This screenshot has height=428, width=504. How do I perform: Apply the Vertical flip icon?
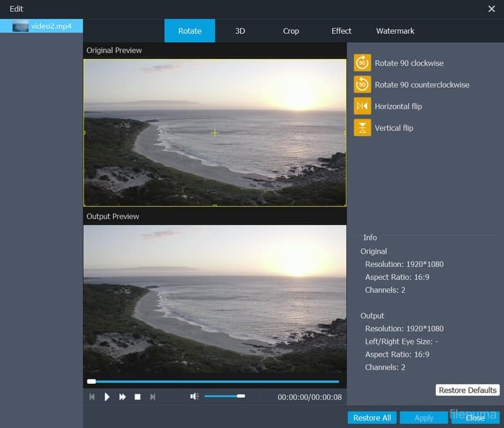pos(362,128)
